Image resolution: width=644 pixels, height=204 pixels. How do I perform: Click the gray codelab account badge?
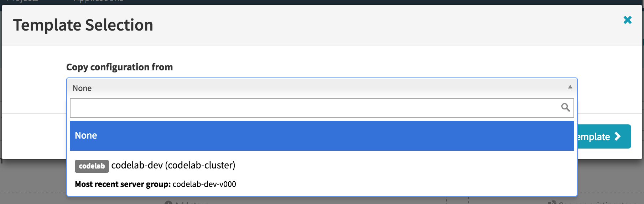[92, 166]
